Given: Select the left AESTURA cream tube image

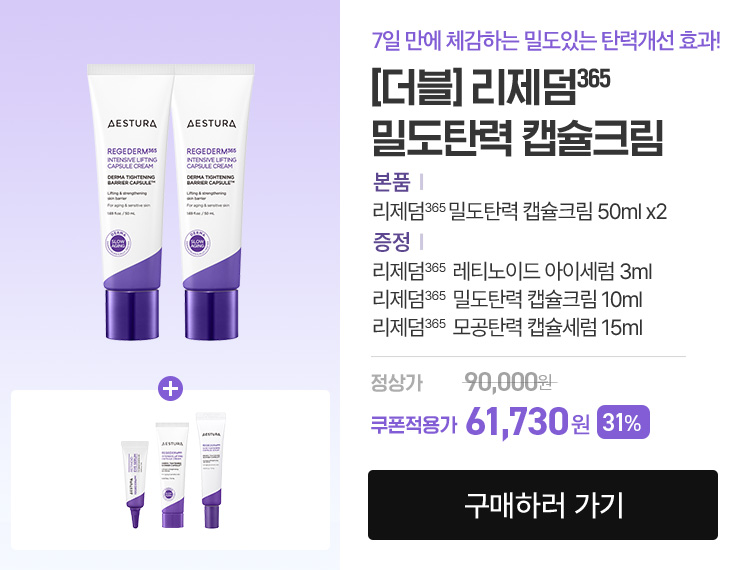Looking at the screenshot, I should click(x=129, y=202).
